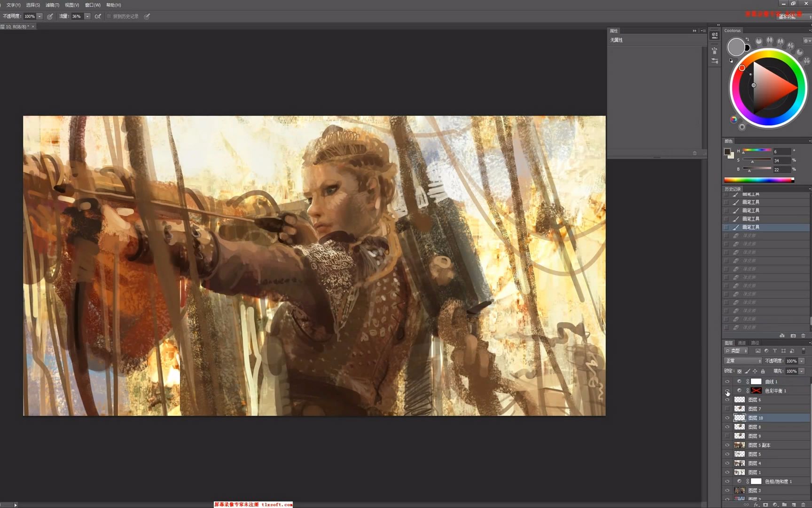Open the Brush settings dock icon

[x=715, y=61]
